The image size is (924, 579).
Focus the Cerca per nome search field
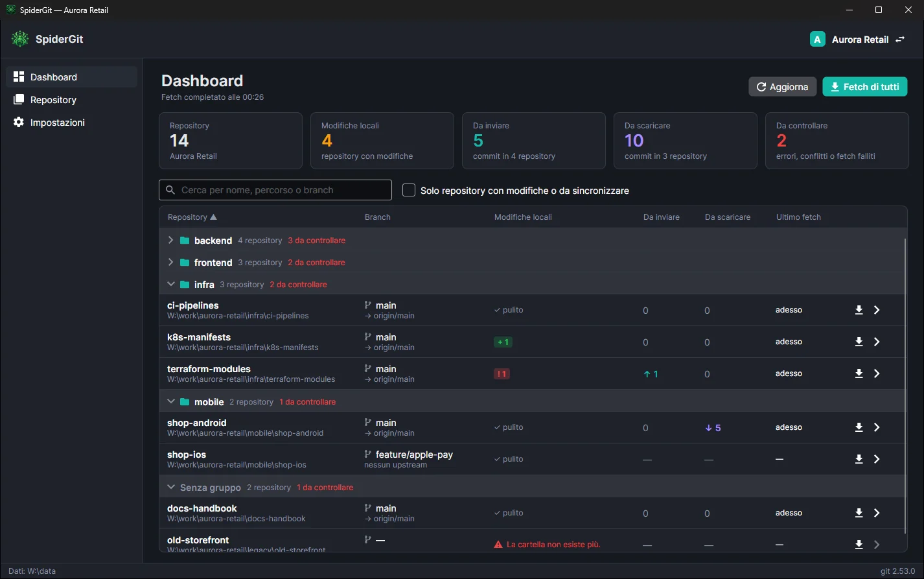[x=275, y=190]
